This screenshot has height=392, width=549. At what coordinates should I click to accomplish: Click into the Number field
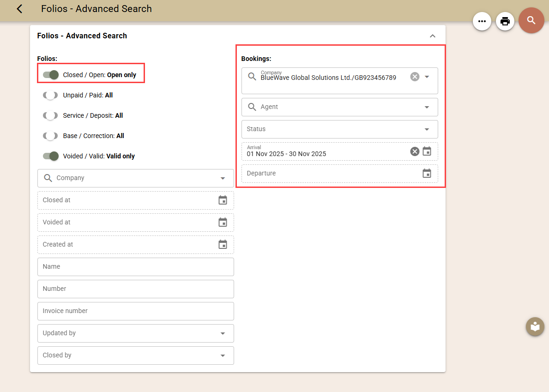coord(135,289)
